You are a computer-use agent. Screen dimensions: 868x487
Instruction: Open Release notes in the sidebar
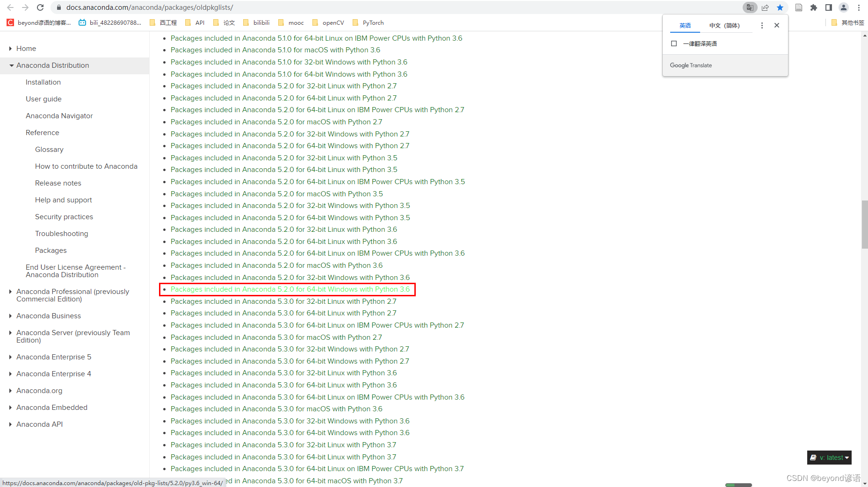click(x=58, y=183)
